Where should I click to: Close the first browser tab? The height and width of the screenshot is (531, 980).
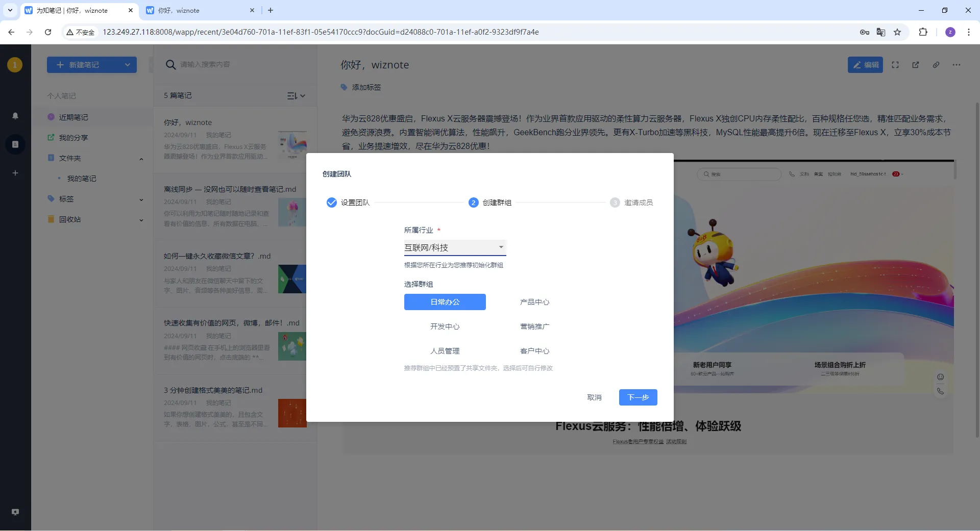click(x=130, y=10)
